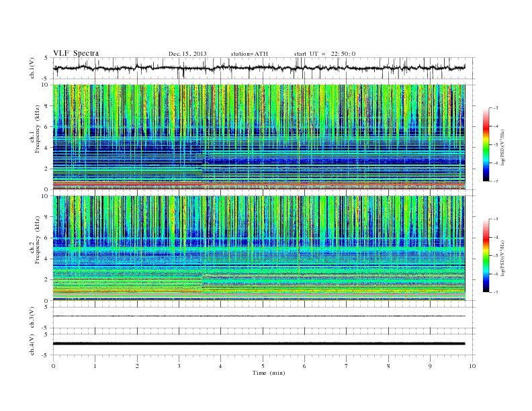Click the ch.1 spectrogram colorbar
This screenshot has height=411, width=532.
tap(486, 144)
